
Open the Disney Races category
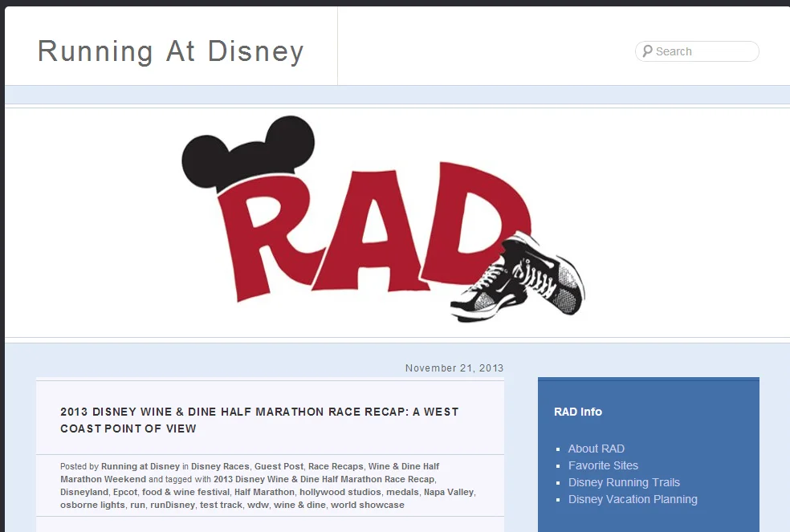click(x=220, y=466)
